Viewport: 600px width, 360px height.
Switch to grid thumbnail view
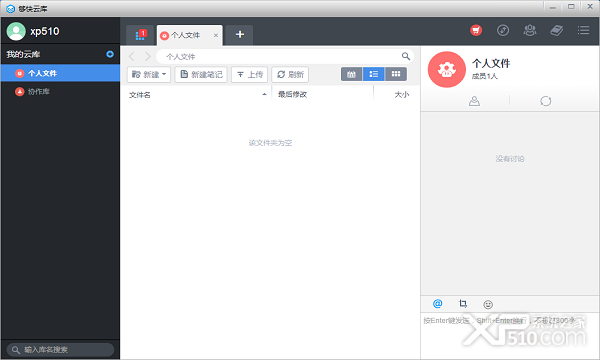point(396,74)
